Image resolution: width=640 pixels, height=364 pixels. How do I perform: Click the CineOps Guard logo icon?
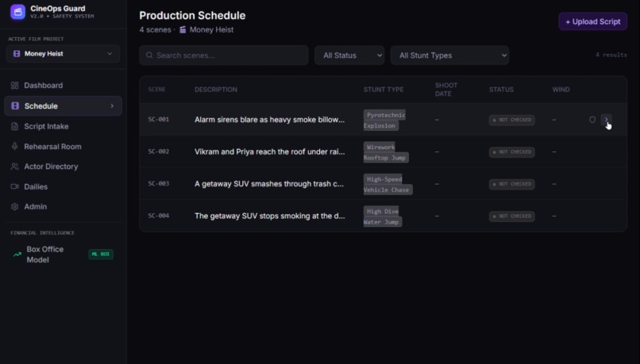[x=17, y=12]
